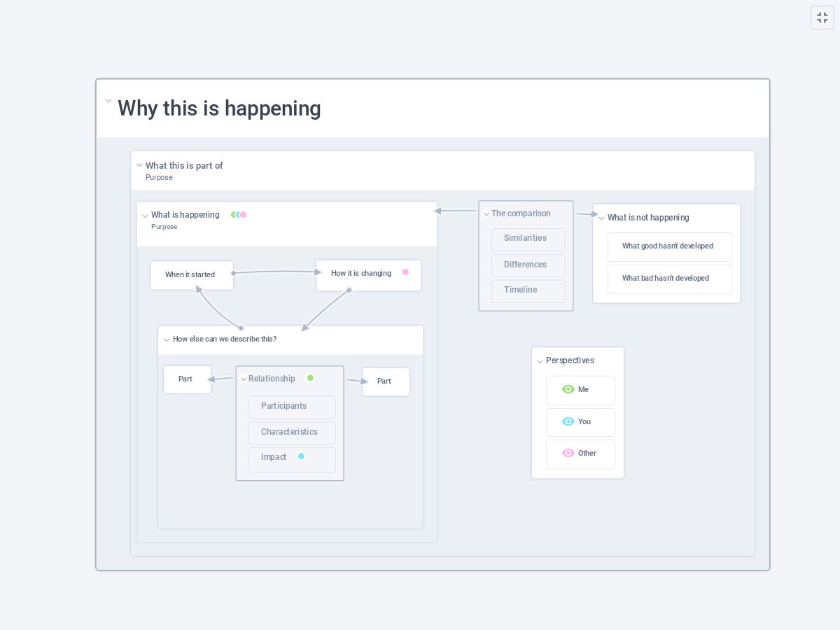Screen dimensions: 840x630
Task: Select the Similarities item
Action: (x=528, y=239)
